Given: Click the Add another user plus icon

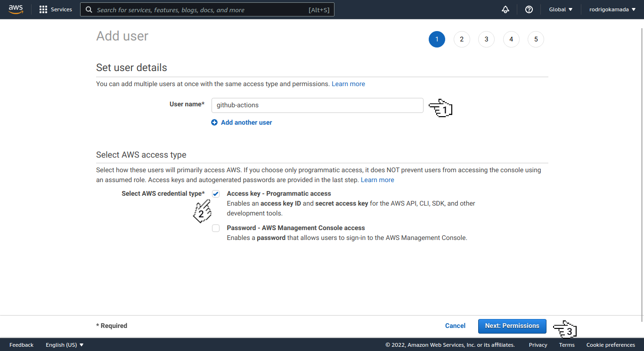Looking at the screenshot, I should point(215,122).
